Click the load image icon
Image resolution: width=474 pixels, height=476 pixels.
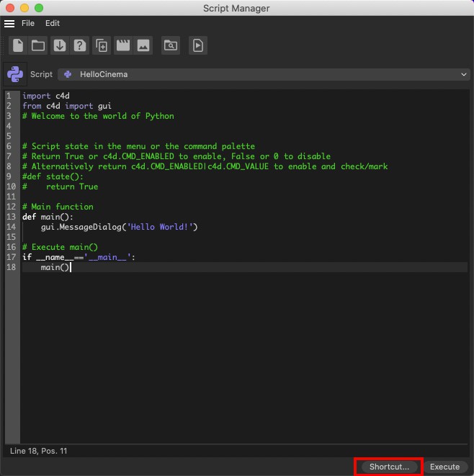click(x=143, y=45)
